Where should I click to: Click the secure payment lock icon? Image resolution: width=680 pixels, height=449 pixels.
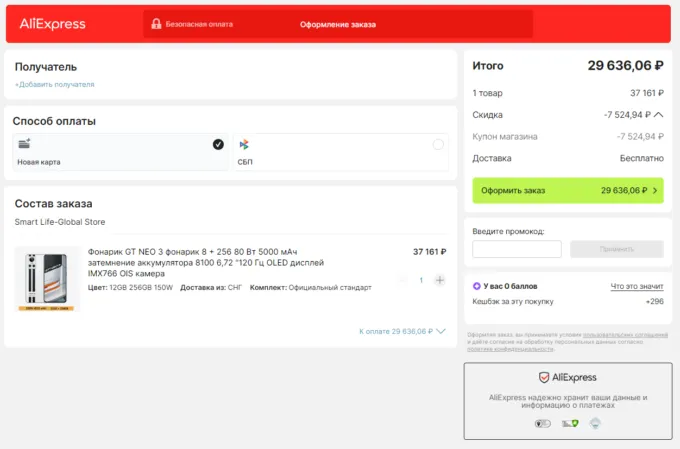pyautogui.click(x=156, y=24)
